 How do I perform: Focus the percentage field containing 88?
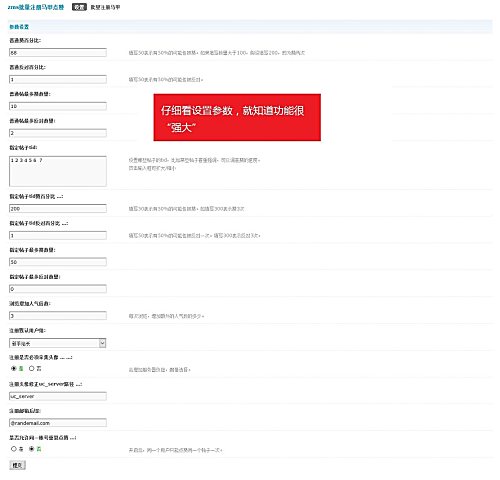tap(58, 53)
